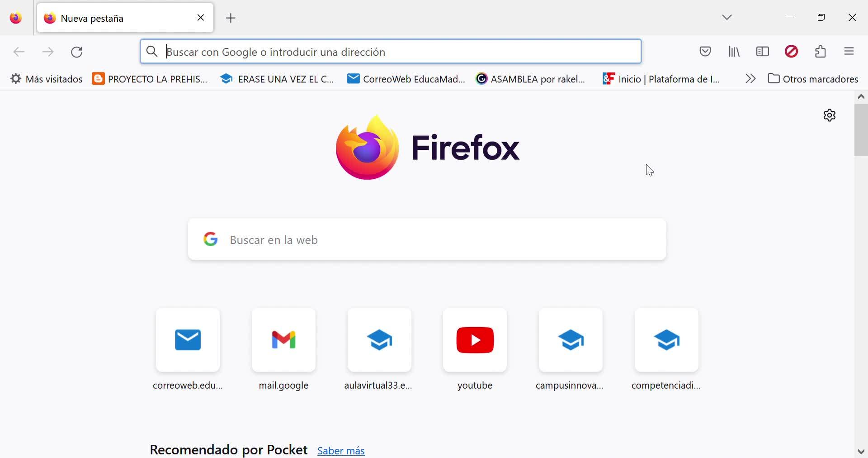This screenshot has width=868, height=458.
Task: Click Saber más link about Pocket
Action: [x=341, y=451]
